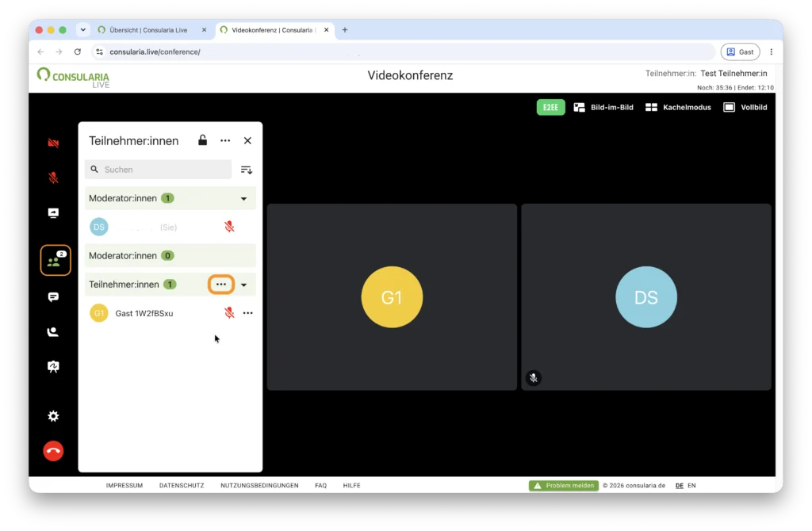
Task: Close the Teilnehmer:innen panel
Action: (x=247, y=141)
